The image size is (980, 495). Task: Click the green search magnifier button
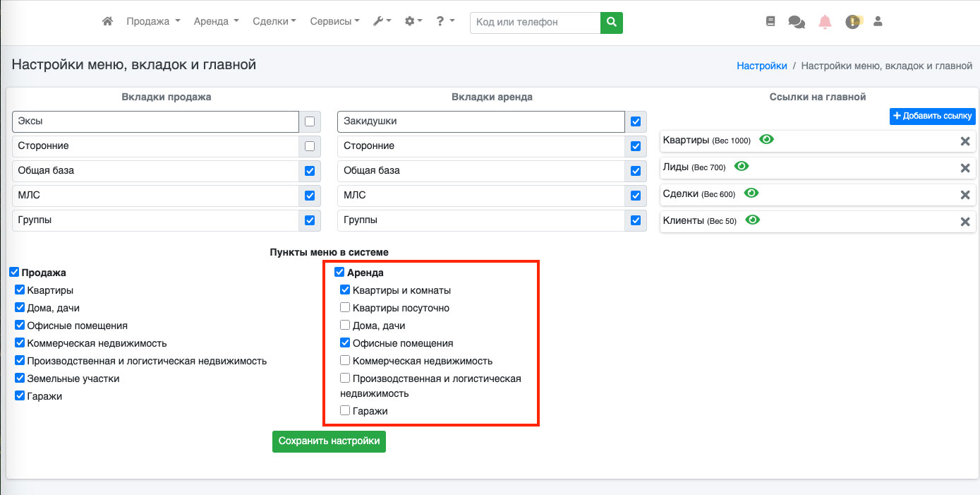[x=612, y=22]
